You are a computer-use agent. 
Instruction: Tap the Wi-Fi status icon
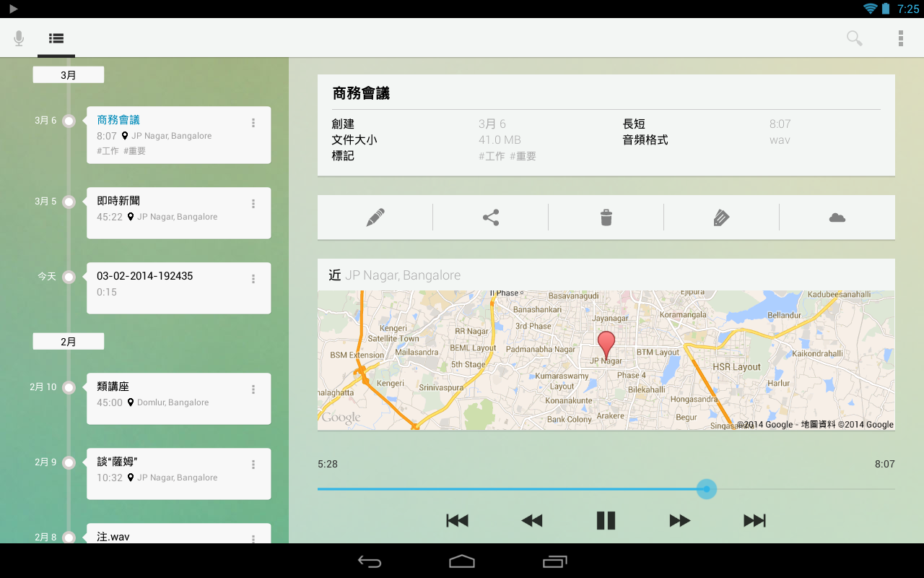click(x=871, y=9)
